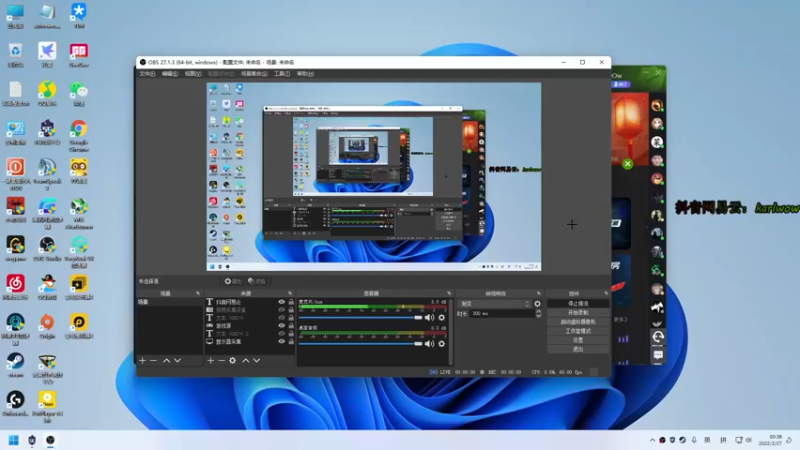Screen dimensions: 800x450
Task: Toggle visibility of 游戏源 source
Action: (281, 326)
